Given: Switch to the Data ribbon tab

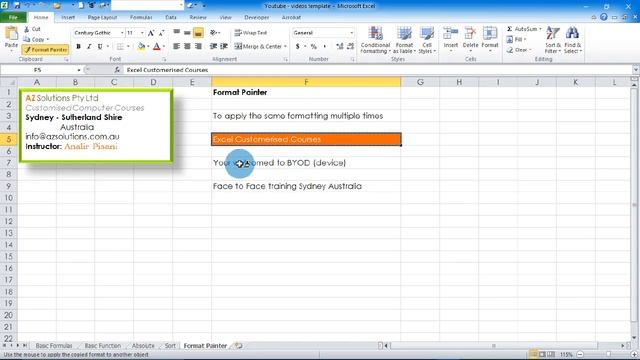Looking at the screenshot, I should [x=171, y=18].
